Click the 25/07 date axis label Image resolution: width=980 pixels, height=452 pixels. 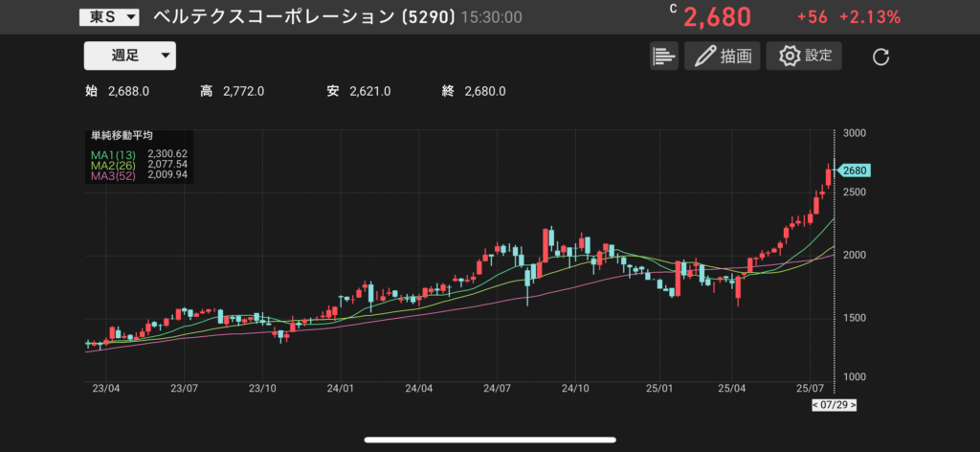pyautogui.click(x=811, y=388)
